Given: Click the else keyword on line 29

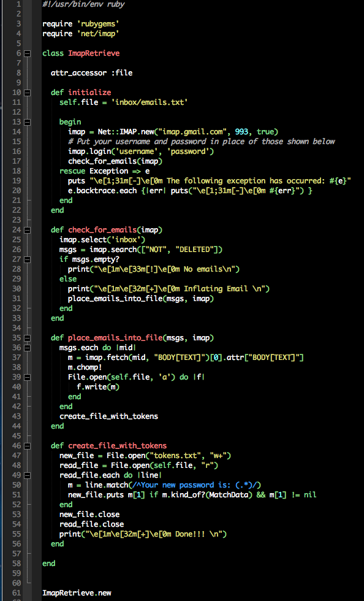Looking at the screenshot, I should (x=68, y=279).
